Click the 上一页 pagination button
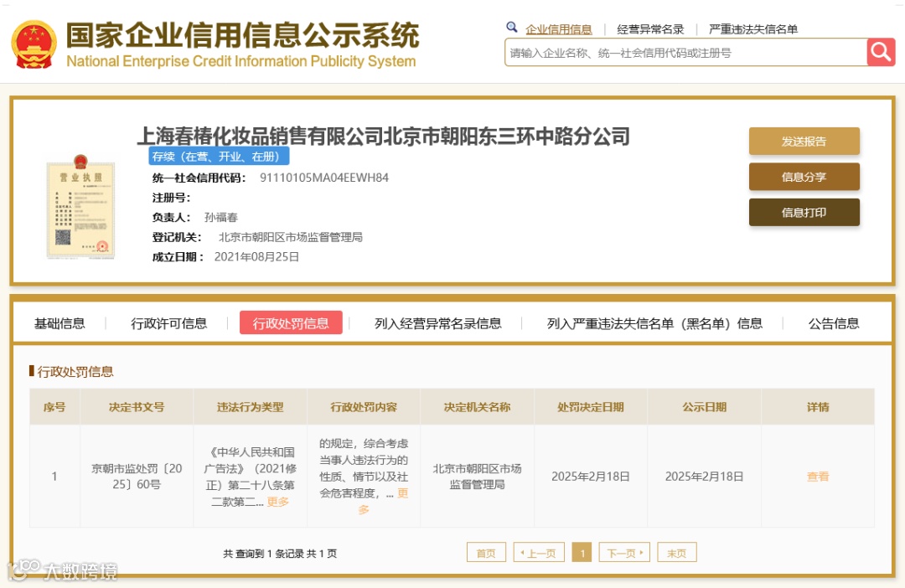The width and height of the screenshot is (905, 588). pyautogui.click(x=539, y=552)
